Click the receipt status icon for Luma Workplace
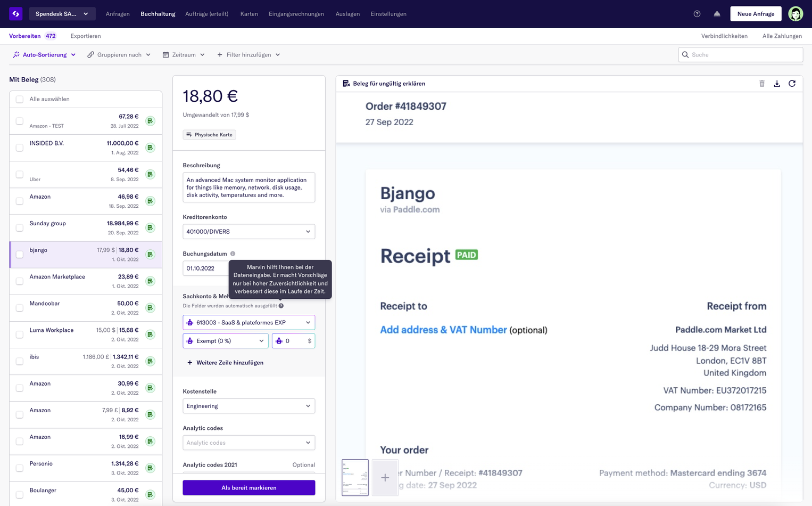Viewport: 812px width, 506px height. coord(151,334)
